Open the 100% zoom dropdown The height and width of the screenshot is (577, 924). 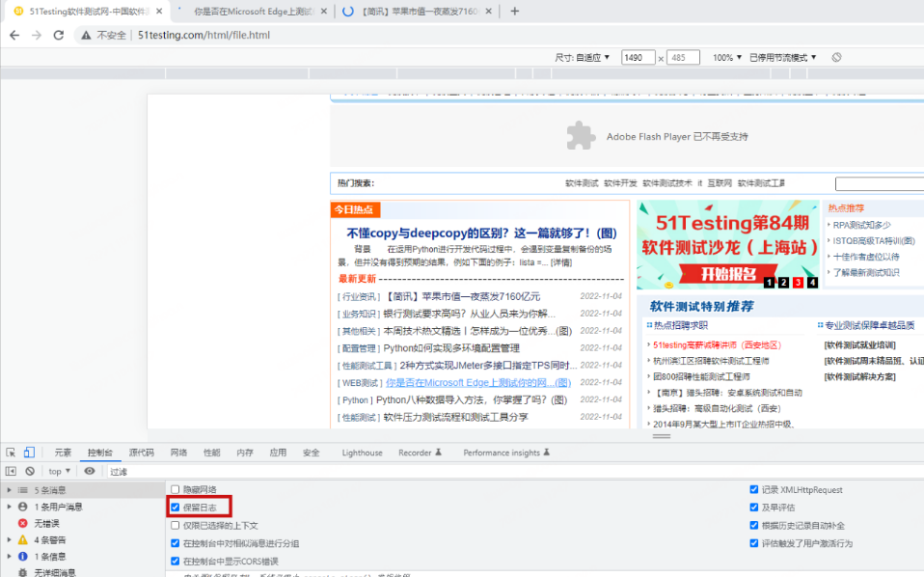tap(726, 58)
